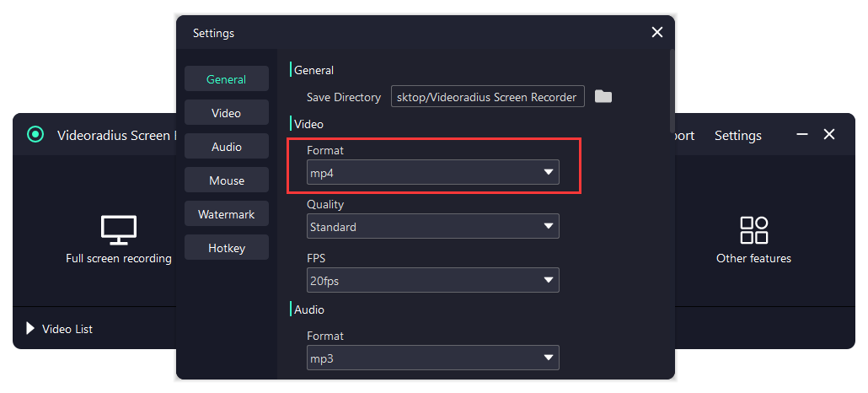Switch to the Watermark settings tab

click(227, 214)
